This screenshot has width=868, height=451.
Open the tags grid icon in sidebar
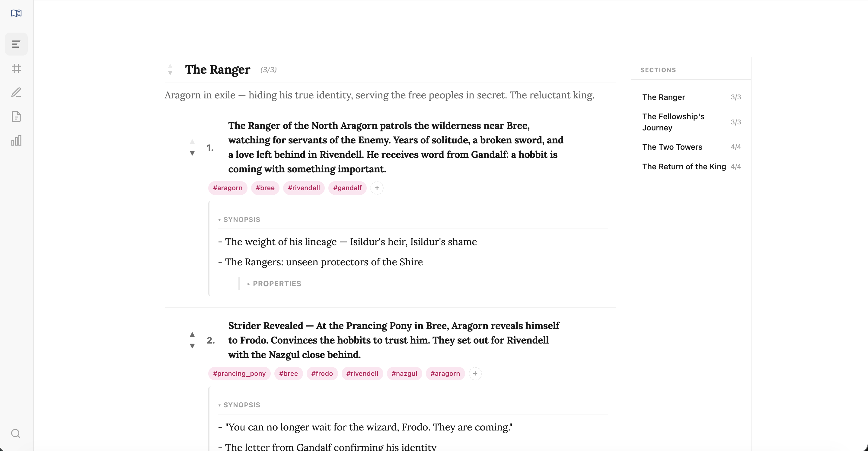16,69
